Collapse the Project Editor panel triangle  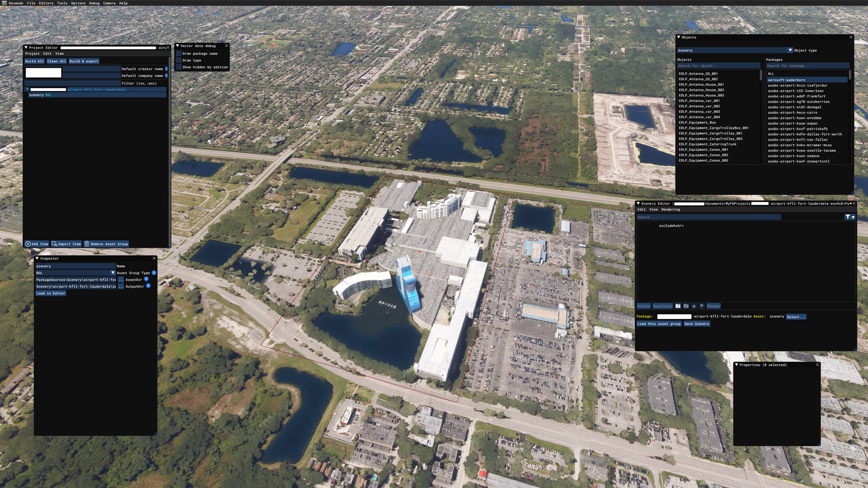coord(26,47)
